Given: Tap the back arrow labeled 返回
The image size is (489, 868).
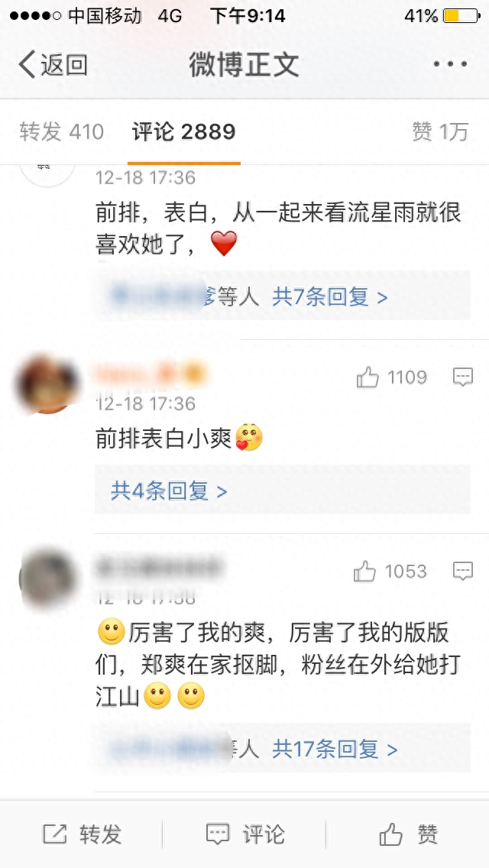Looking at the screenshot, I should pos(53,64).
